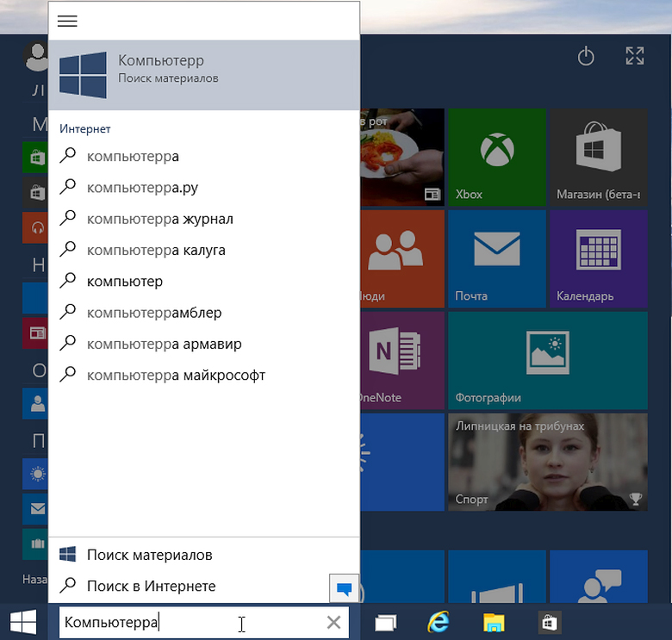Launch Internet Explorer from taskbar

(439, 622)
